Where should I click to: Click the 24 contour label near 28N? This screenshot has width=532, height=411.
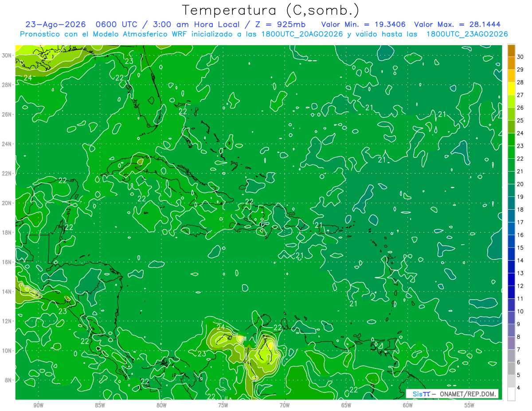[x=27, y=78]
